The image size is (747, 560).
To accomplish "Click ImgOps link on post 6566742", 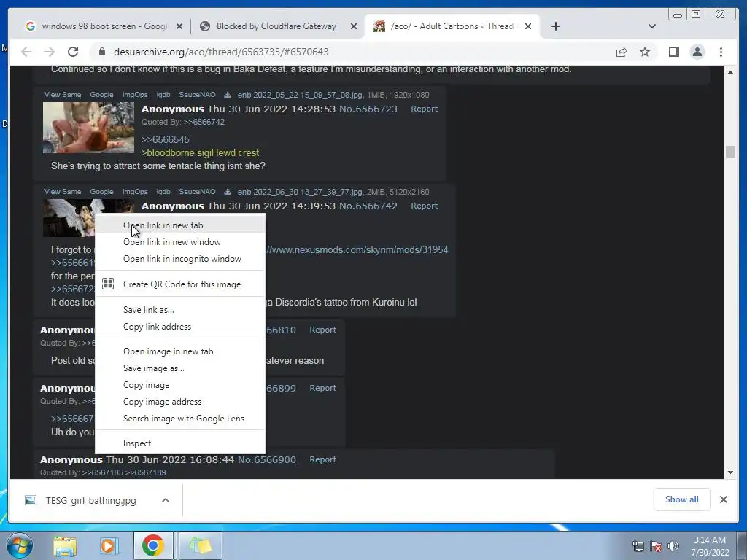I will tap(135, 192).
